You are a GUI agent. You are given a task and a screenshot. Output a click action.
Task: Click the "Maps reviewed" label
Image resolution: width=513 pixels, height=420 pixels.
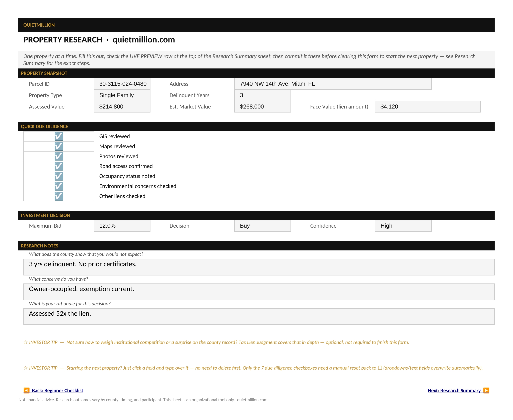tap(117, 146)
